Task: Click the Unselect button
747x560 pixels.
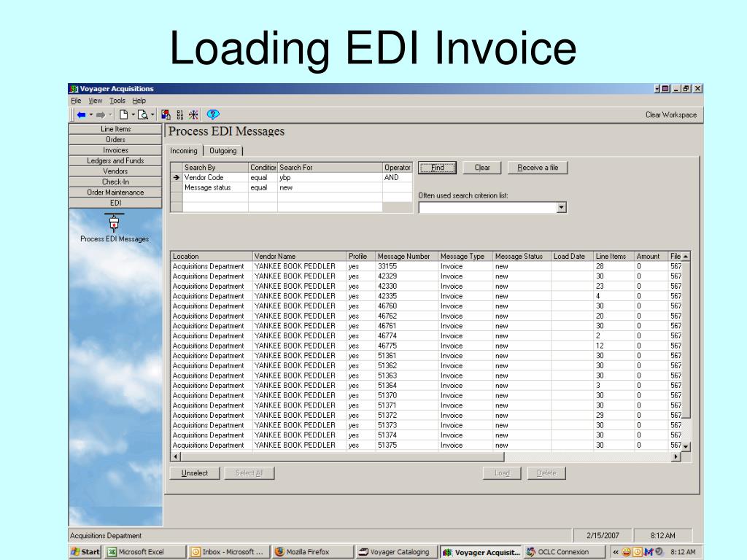Action: [195, 473]
